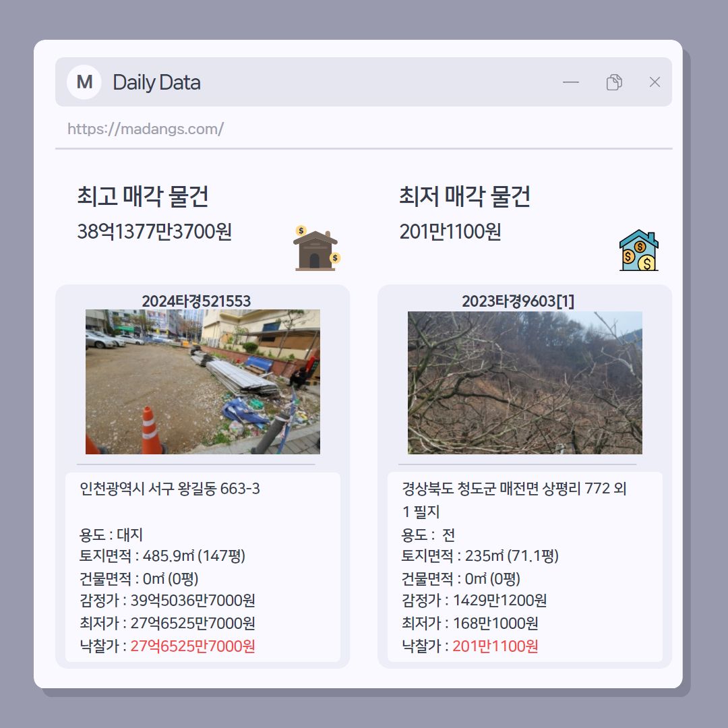The image size is (728, 728).
Task: Close the Daily Data window
Action: [655, 82]
